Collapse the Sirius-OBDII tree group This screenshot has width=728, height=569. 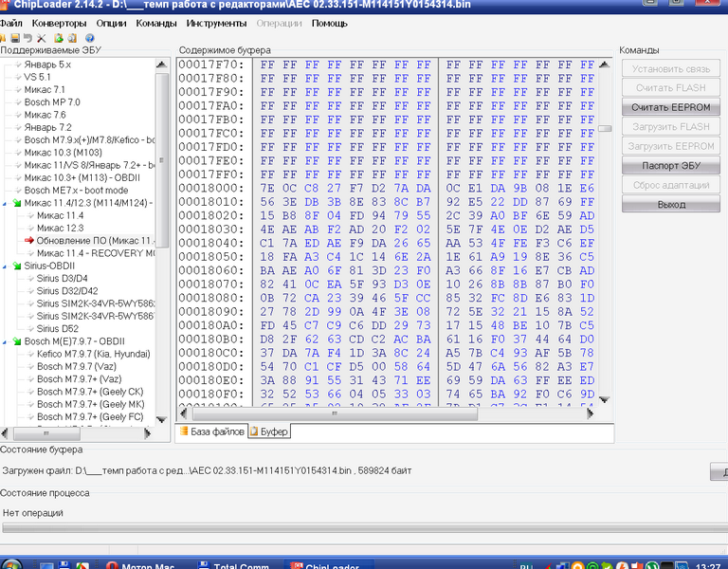(x=6, y=266)
